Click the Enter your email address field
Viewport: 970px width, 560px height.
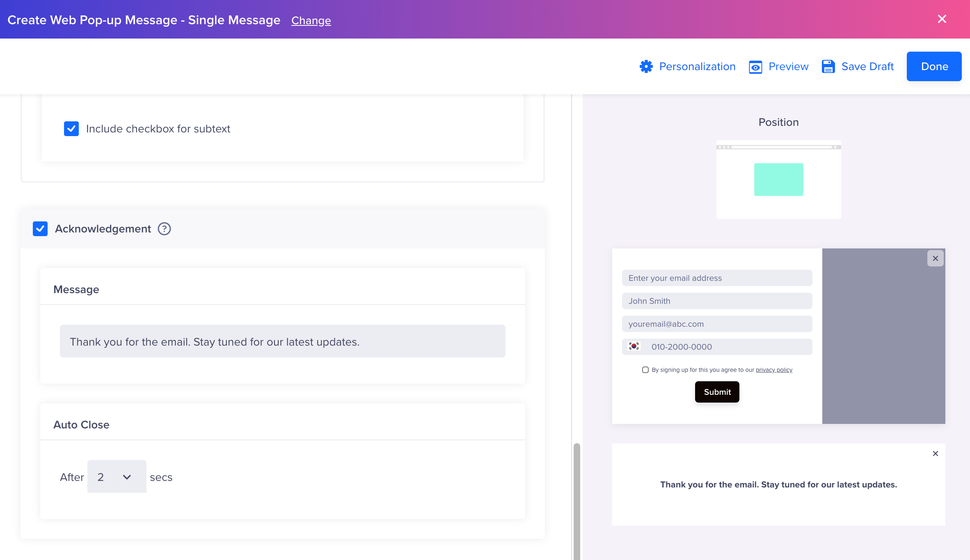pos(717,278)
